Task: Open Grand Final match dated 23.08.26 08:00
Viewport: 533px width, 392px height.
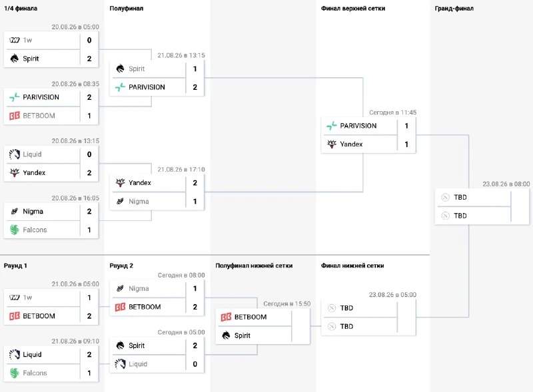Action: (x=482, y=206)
